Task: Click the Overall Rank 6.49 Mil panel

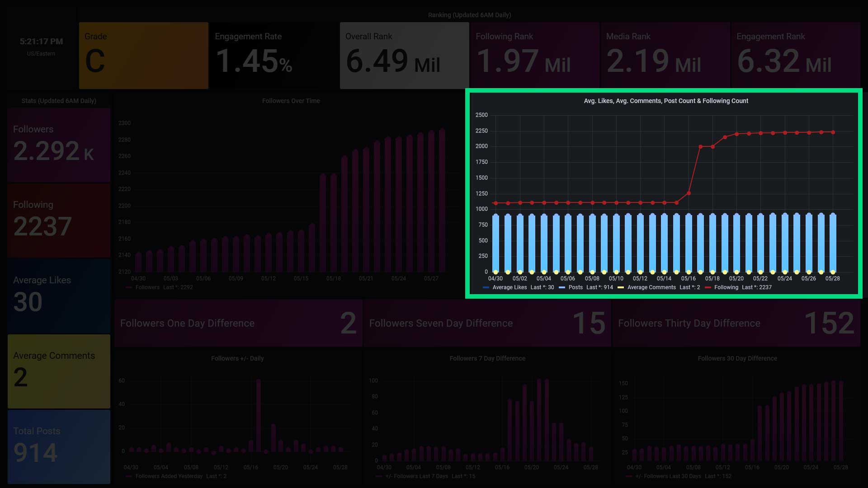Action: click(x=404, y=55)
